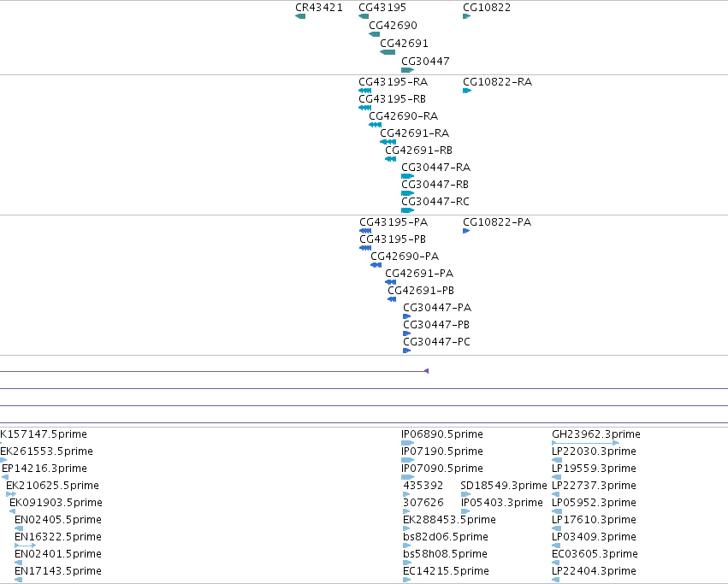Viewport: 728px width, 584px height.
Task: Select the CG43195-PA protein glyph
Action: [365, 231]
